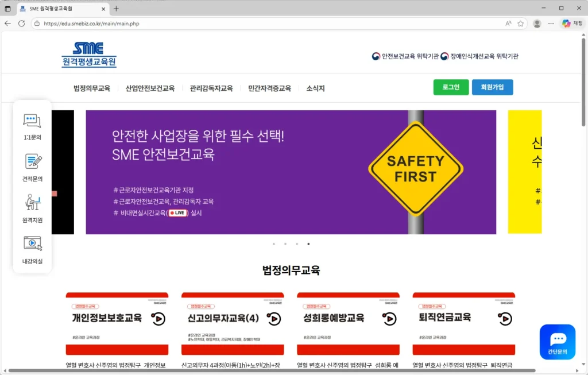The height and width of the screenshot is (375, 588).
Task: Click the 로그인 login button
Action: click(451, 88)
